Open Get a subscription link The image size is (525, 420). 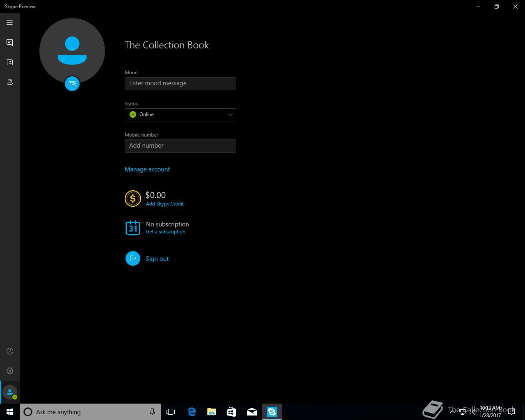(166, 232)
